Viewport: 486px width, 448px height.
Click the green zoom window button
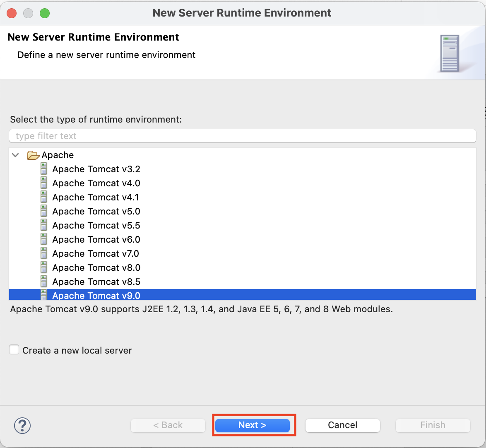coord(45,13)
